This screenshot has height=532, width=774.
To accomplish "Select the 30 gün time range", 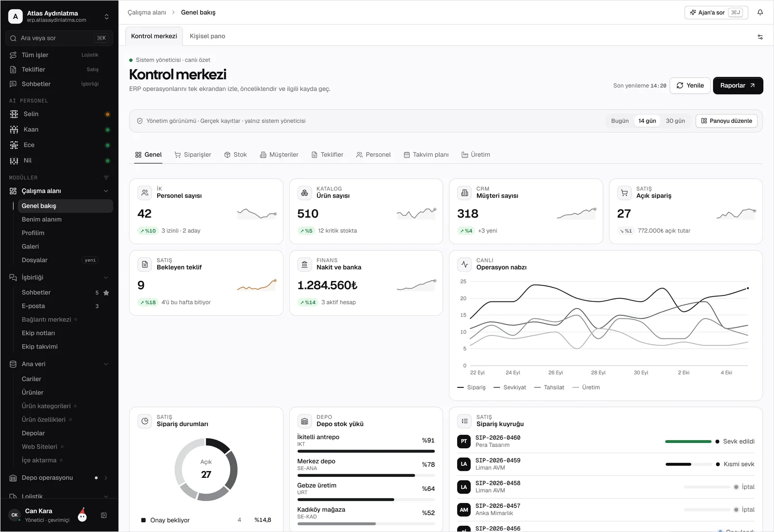I will (675, 121).
